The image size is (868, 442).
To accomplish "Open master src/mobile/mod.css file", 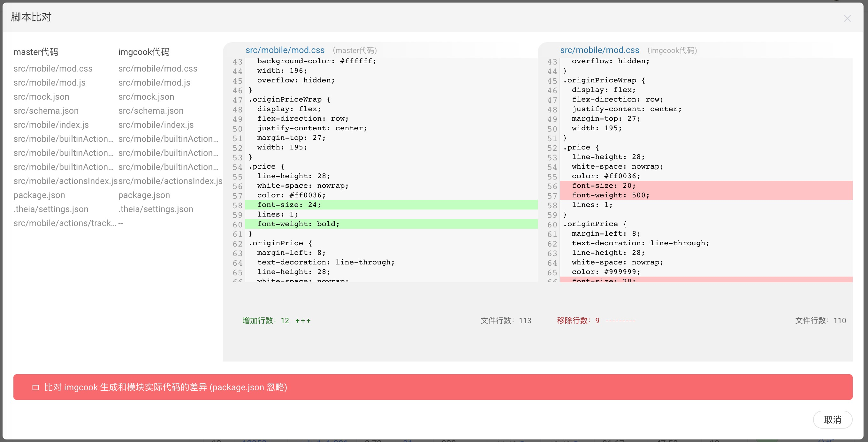I will point(53,68).
